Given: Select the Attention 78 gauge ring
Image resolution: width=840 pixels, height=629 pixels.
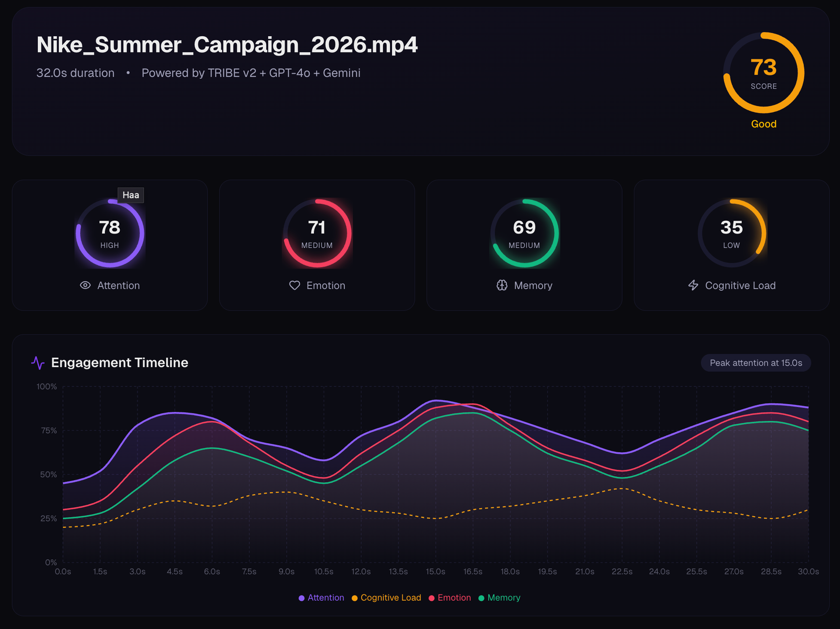Looking at the screenshot, I should click(110, 233).
